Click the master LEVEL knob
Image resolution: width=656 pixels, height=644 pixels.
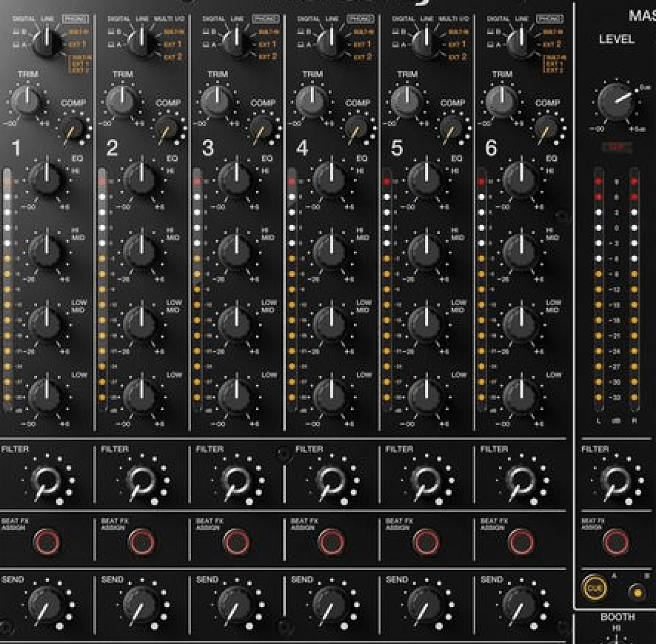(x=616, y=101)
